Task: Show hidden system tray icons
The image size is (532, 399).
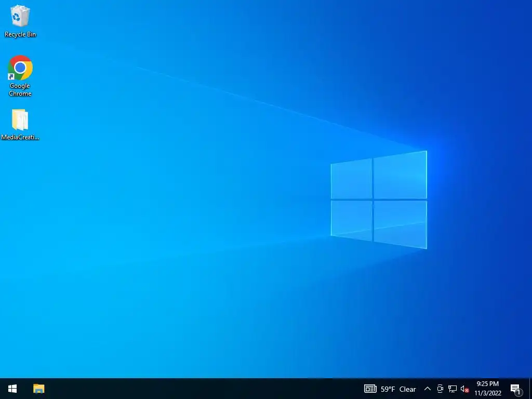Action: pos(428,389)
